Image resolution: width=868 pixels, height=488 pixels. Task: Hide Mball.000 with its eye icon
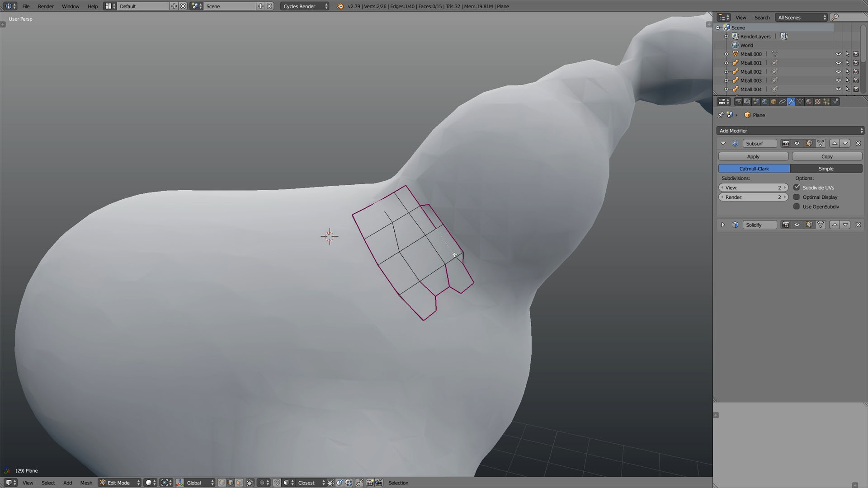(838, 54)
